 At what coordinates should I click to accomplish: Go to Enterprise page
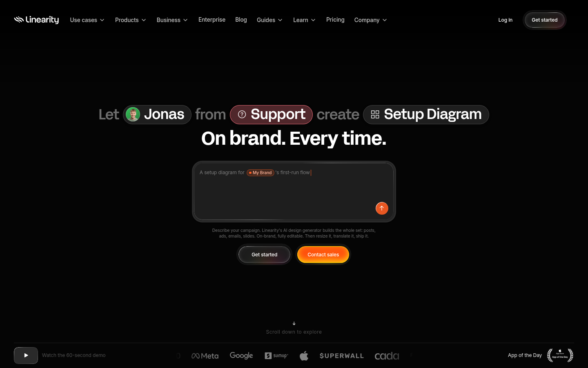[x=212, y=20]
